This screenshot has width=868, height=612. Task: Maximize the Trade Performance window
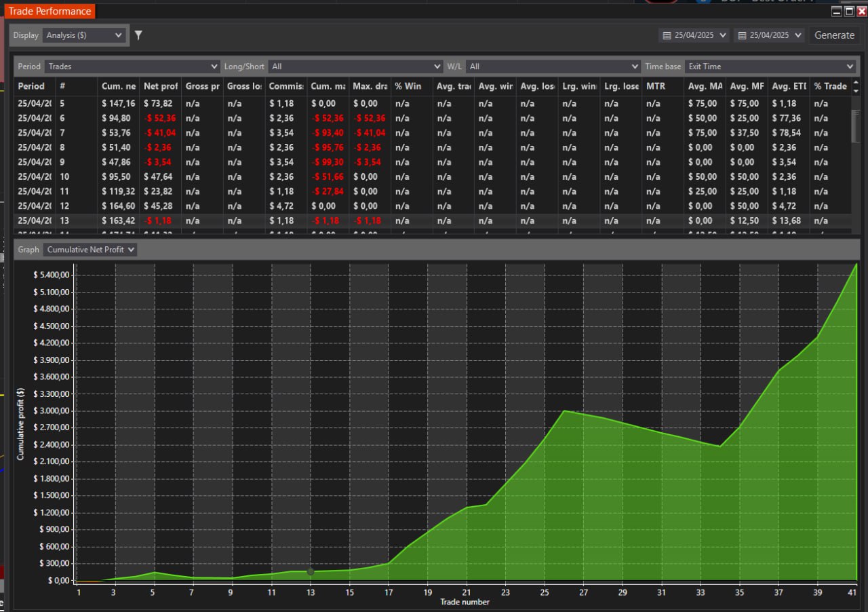(849, 12)
